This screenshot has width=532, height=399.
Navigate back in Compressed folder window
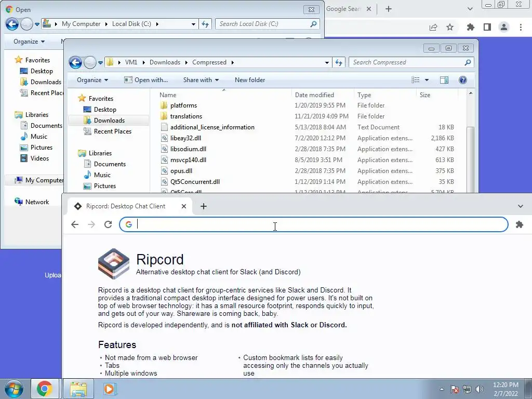75,62
